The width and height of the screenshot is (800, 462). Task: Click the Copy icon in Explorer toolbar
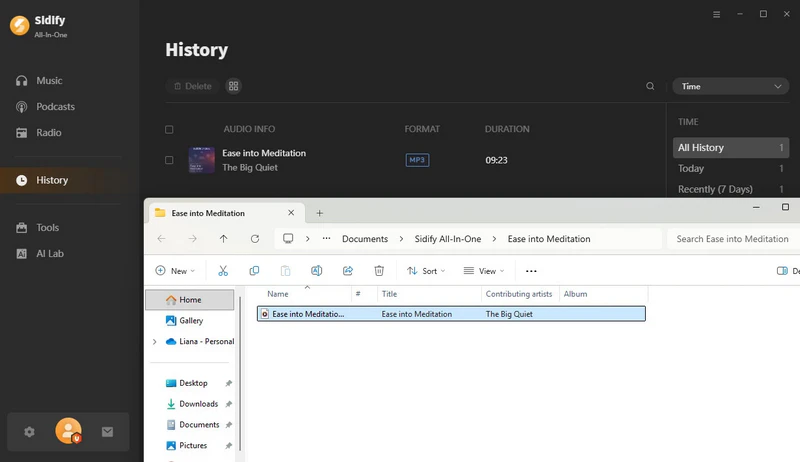tap(254, 271)
